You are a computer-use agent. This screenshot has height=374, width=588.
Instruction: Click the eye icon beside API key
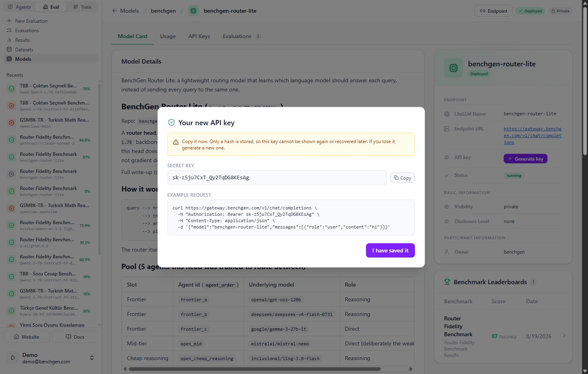447,157
